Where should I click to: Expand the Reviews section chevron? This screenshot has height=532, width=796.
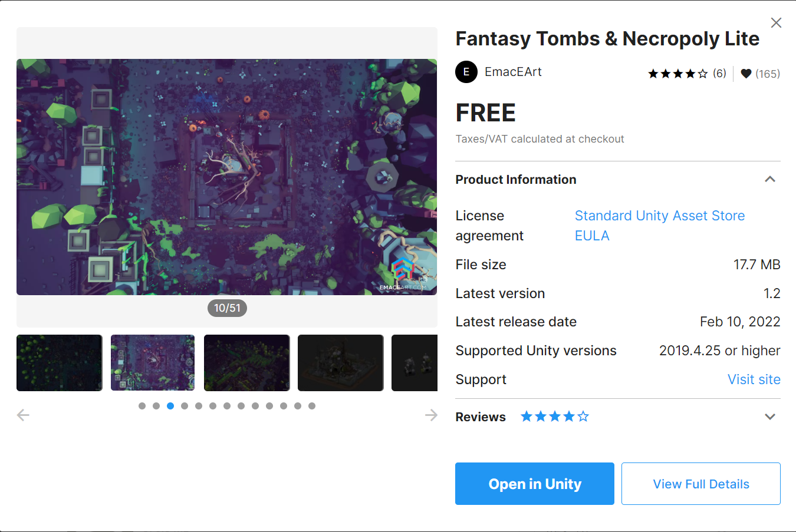click(770, 417)
